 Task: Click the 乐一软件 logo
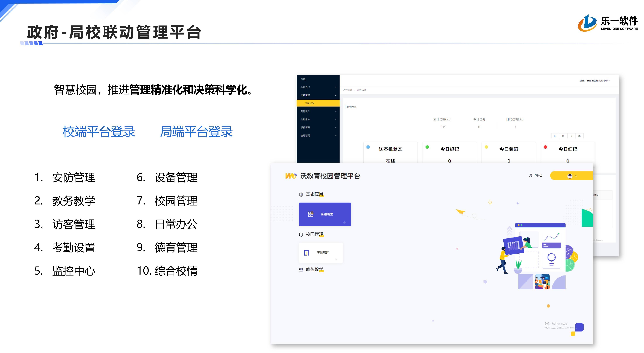point(608,23)
